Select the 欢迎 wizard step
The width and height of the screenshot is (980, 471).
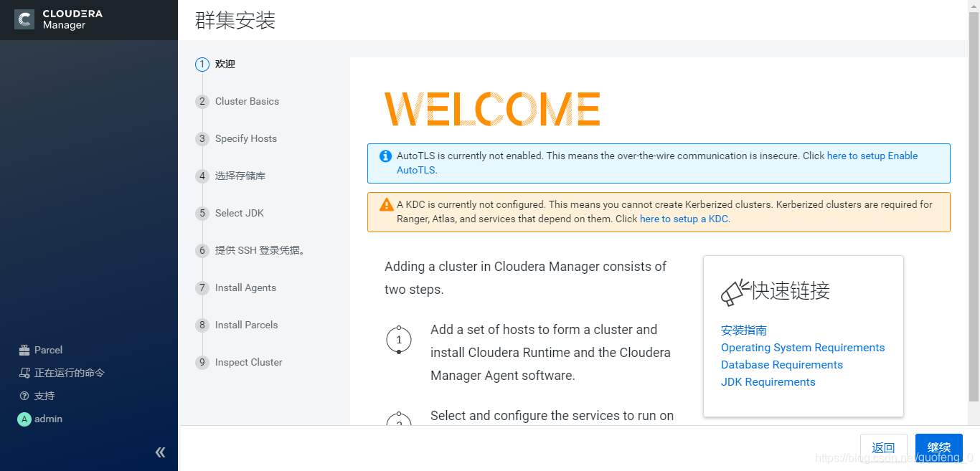pos(225,64)
